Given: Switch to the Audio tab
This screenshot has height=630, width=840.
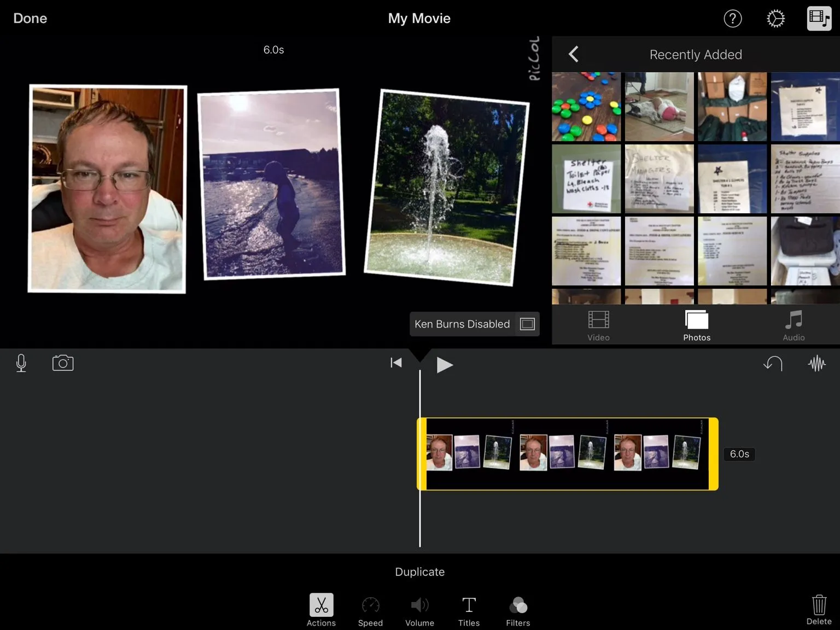Looking at the screenshot, I should click(794, 326).
